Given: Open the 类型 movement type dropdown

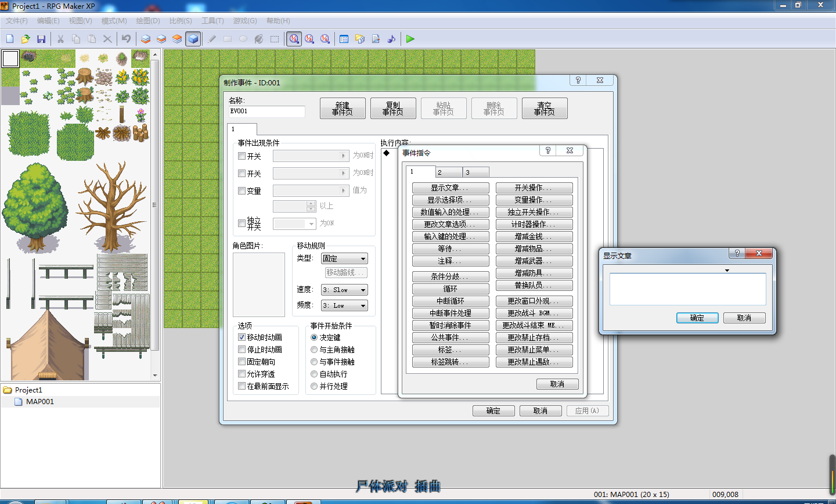Looking at the screenshot, I should pos(345,258).
